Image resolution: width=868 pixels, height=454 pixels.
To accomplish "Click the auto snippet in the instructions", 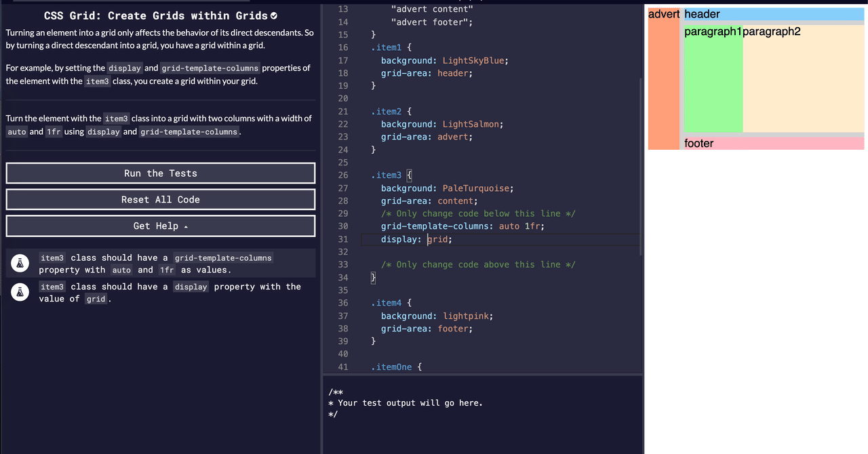I will [16, 131].
